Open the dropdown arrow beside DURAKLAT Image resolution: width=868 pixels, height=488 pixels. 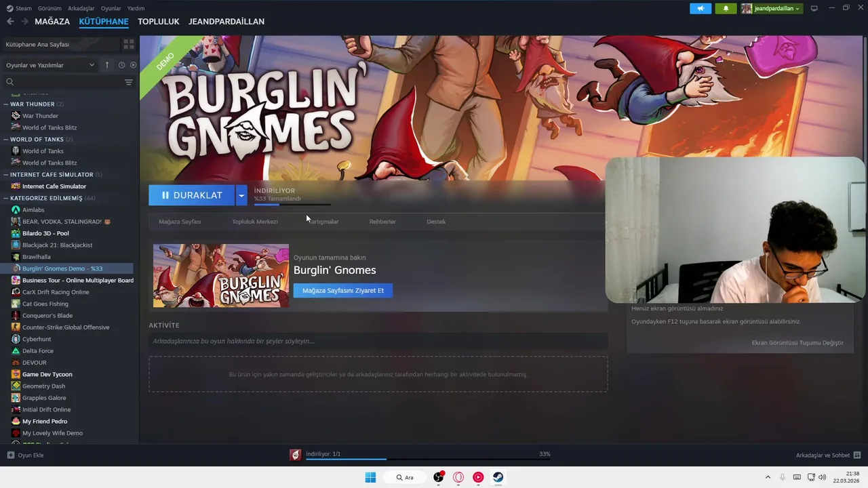241,195
